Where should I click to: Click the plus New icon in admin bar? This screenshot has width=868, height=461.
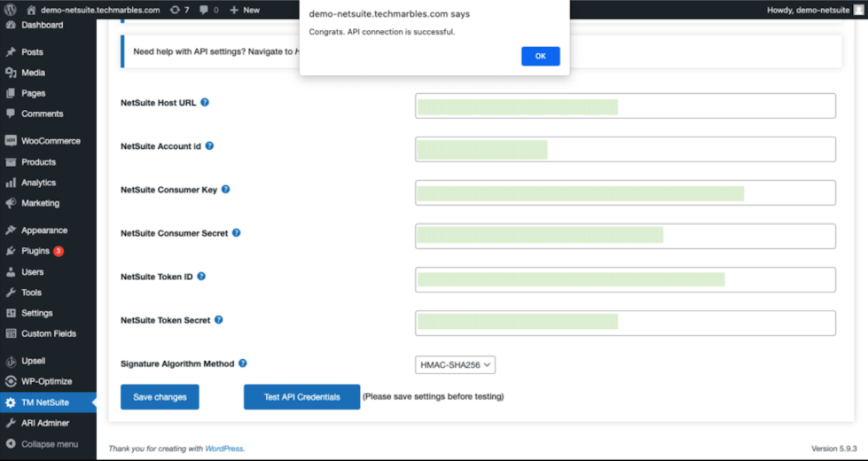point(233,10)
